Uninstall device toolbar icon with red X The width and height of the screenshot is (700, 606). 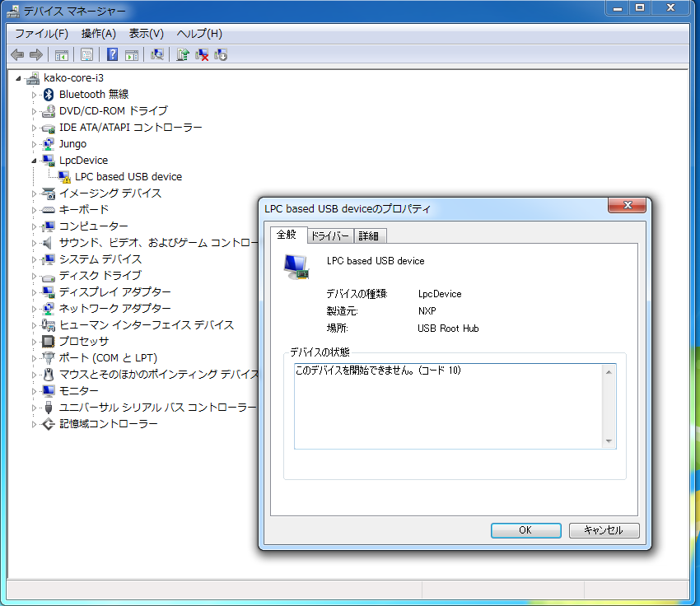point(201,55)
